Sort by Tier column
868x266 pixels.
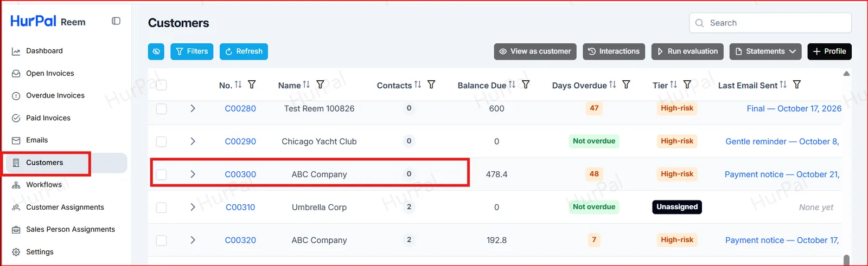click(x=674, y=85)
